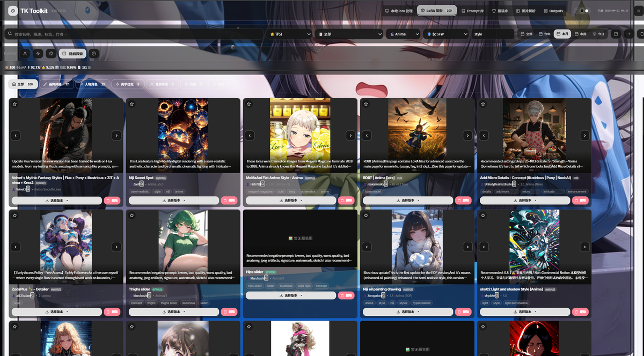The image size is (644, 356).
Task: Delete the Thighs slider card
Action: tap(229, 311)
